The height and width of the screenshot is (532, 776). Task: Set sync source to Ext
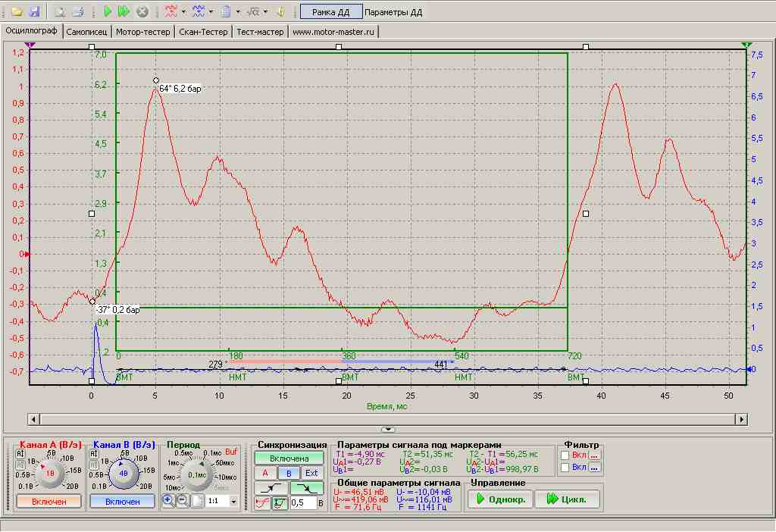(x=311, y=473)
